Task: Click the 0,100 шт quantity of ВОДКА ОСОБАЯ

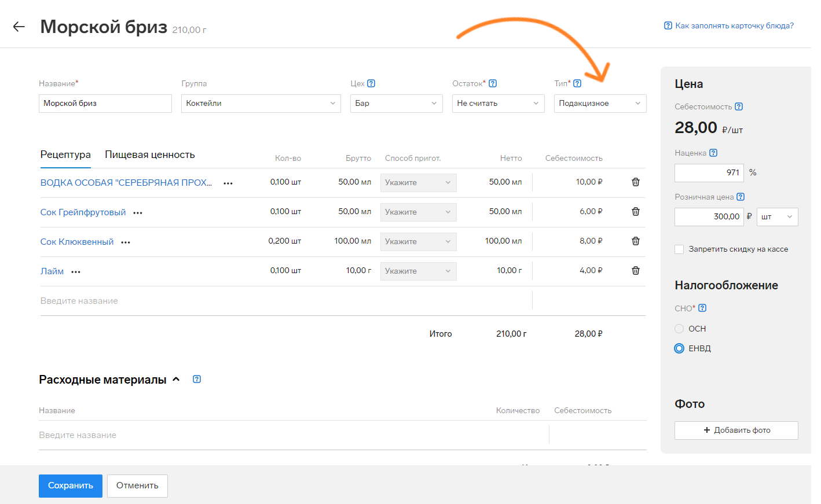Action: (285, 182)
